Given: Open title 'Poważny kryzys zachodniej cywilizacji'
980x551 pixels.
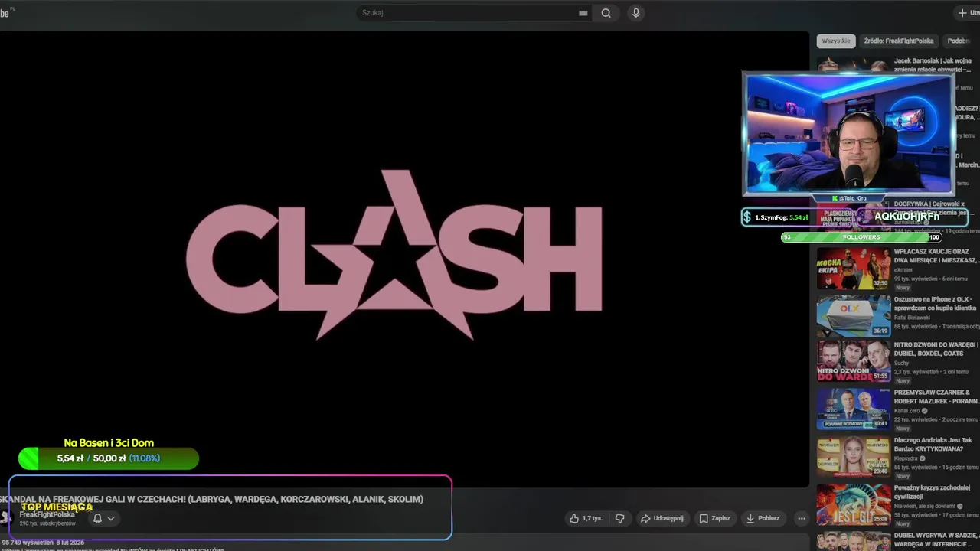Looking at the screenshot, I should coord(932,492).
